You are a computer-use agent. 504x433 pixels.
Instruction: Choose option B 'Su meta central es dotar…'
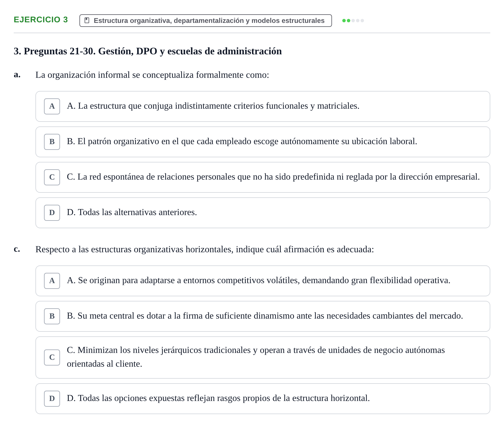point(263,316)
